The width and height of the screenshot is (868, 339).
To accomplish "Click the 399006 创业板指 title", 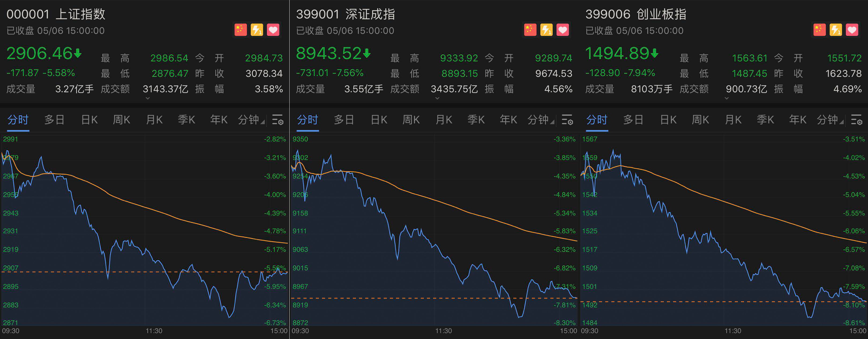I will [636, 14].
